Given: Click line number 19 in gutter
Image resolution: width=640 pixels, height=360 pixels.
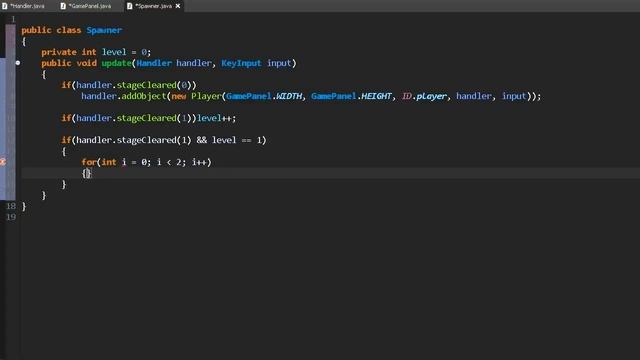Looking at the screenshot, I should 11,217.
